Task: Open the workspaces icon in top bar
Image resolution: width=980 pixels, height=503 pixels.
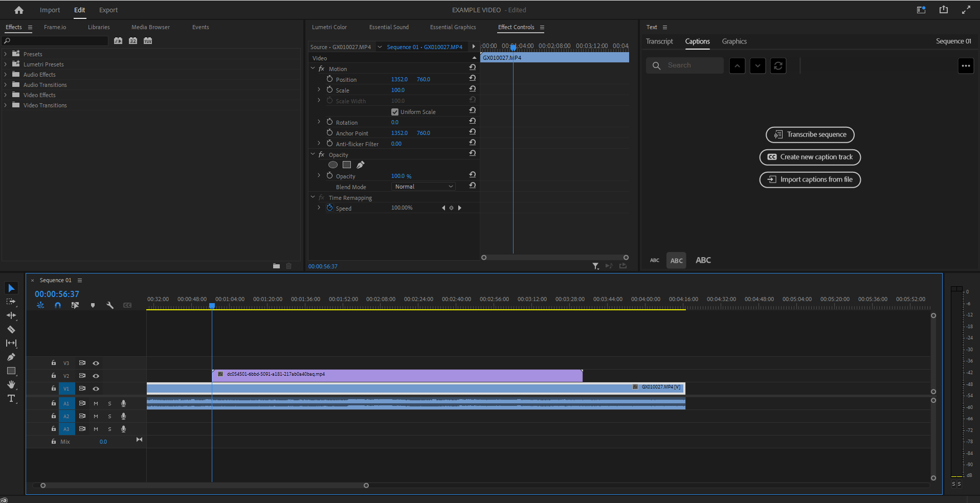Action: click(x=921, y=10)
